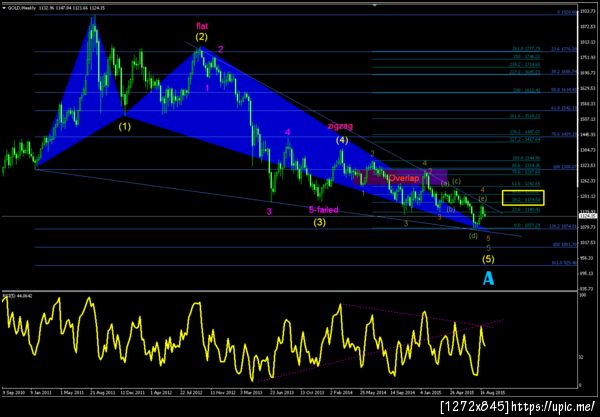
Task: Select the yellow (2) wave label
Action: point(202,37)
